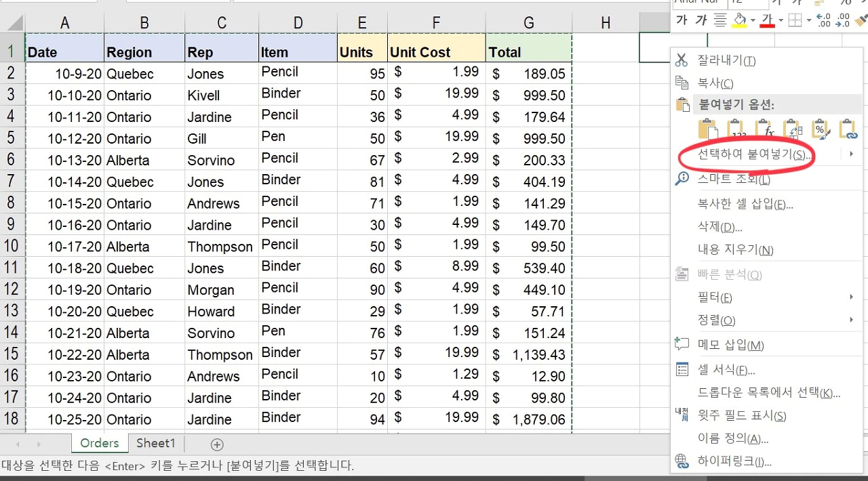The width and height of the screenshot is (868, 481).
Task: Select row 1 header
Action: [12, 51]
